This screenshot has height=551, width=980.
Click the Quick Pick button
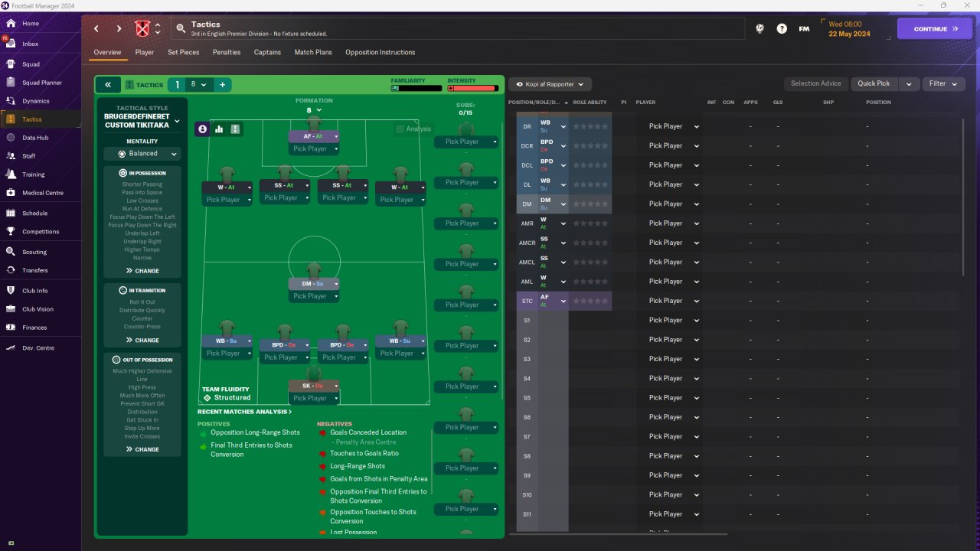pyautogui.click(x=874, y=83)
